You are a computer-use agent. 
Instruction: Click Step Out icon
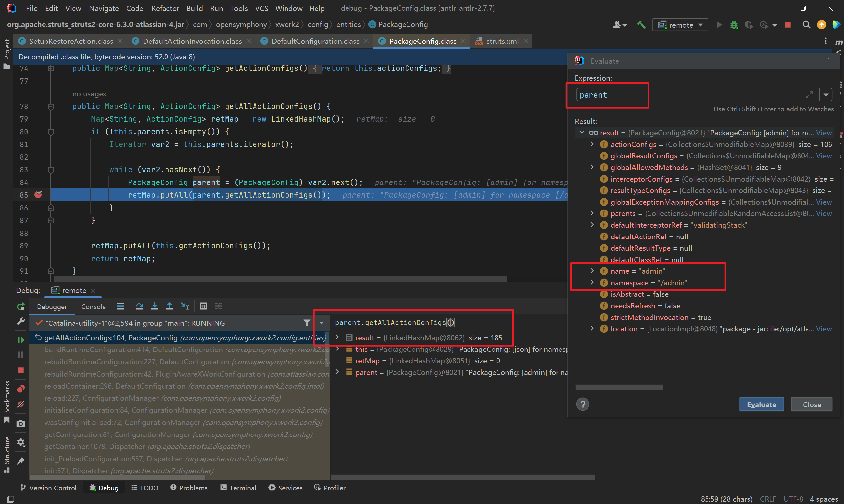click(x=169, y=306)
